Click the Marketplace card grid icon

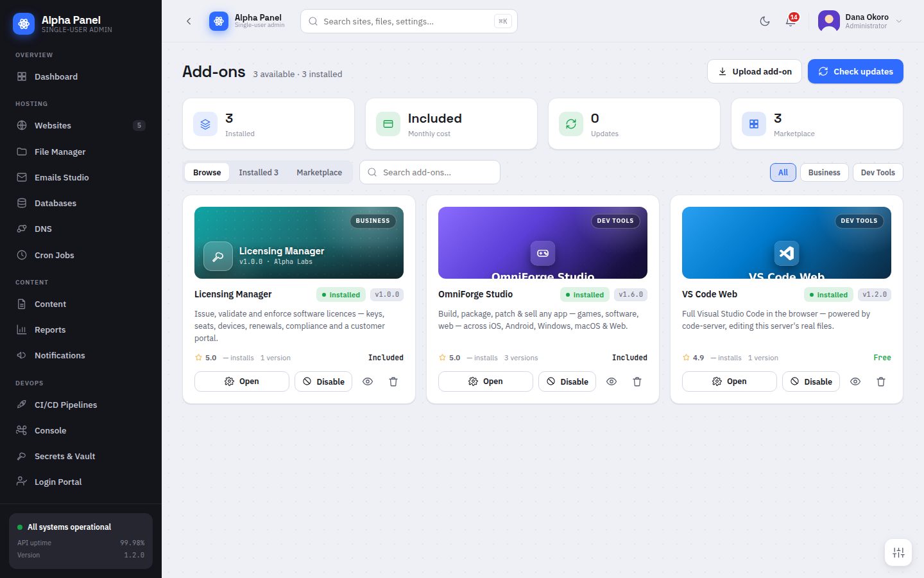pos(754,124)
